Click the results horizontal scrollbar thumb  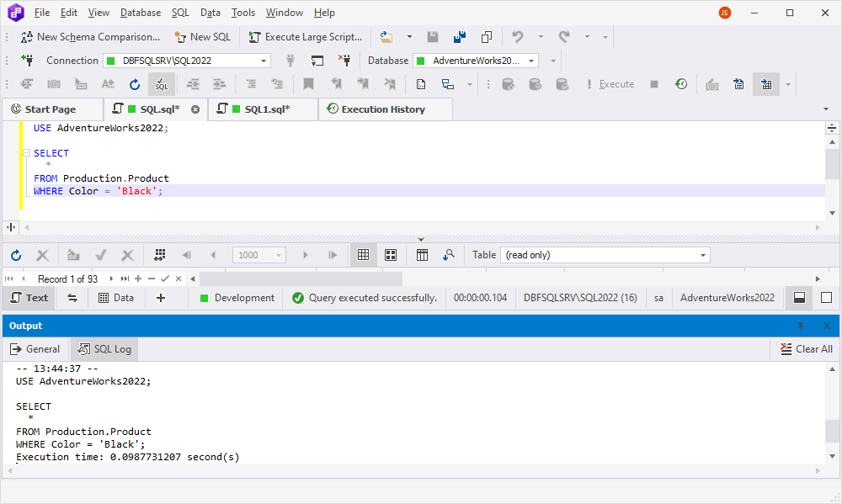click(x=301, y=279)
